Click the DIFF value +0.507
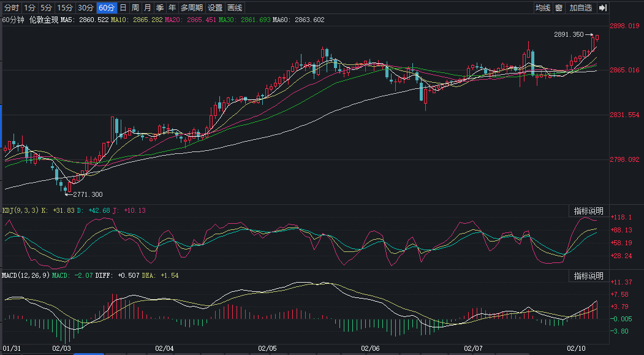644x355 pixels. (129, 275)
